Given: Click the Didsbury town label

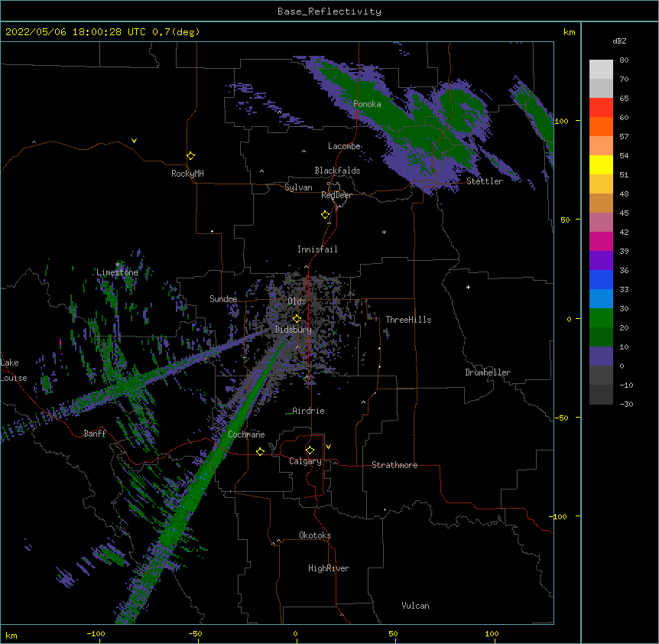Looking at the screenshot, I should click(293, 330).
